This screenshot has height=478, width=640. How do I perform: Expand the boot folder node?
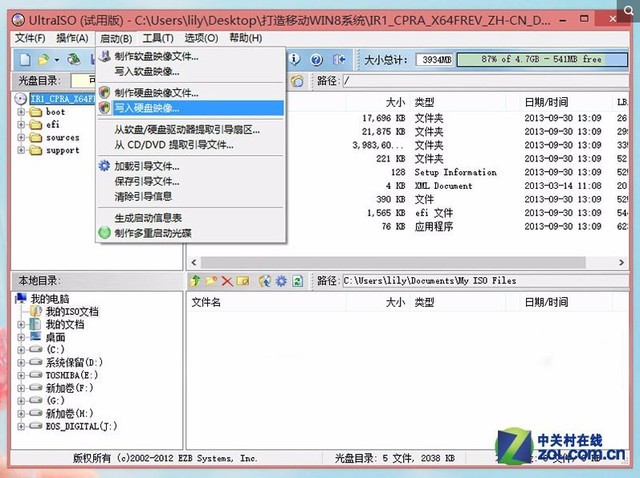21,111
